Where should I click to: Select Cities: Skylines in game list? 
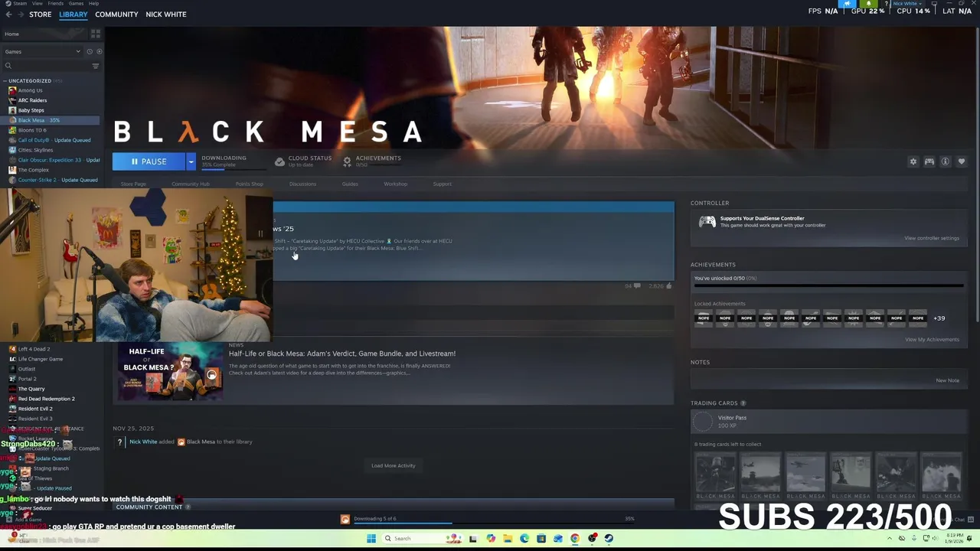pyautogui.click(x=35, y=150)
